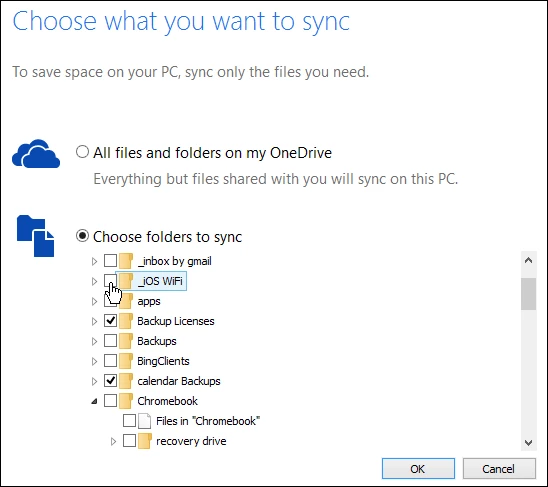Check Files in "Chromebook" checkbox
The height and width of the screenshot is (487, 548).
point(129,421)
